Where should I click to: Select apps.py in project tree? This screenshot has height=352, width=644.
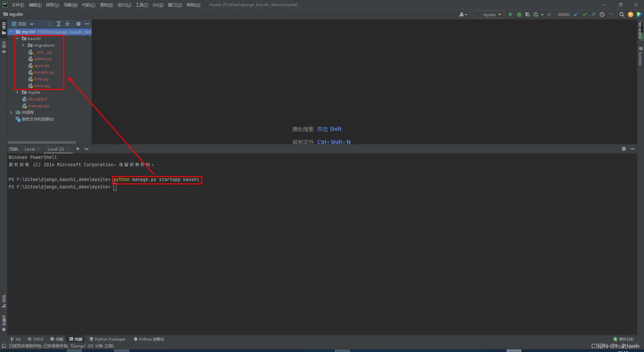41,65
